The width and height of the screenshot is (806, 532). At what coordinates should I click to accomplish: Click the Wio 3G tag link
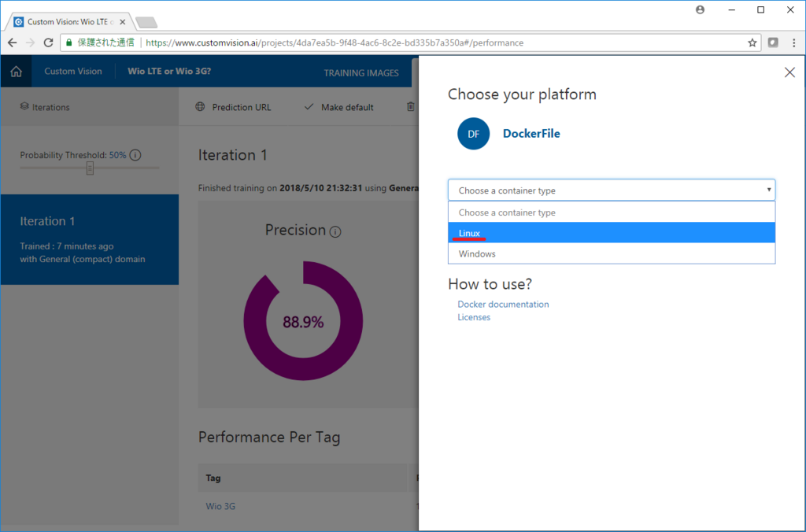tap(220, 506)
